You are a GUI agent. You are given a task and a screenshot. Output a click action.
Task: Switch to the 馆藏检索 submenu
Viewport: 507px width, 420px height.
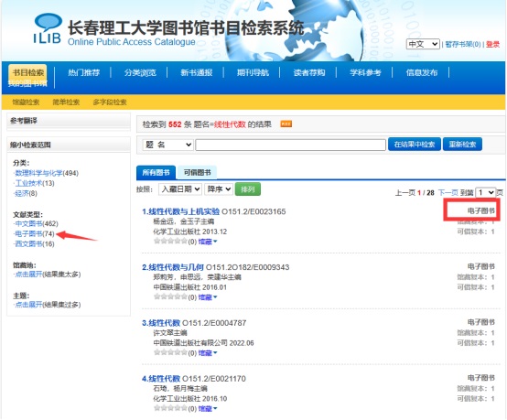pyautogui.click(x=26, y=102)
